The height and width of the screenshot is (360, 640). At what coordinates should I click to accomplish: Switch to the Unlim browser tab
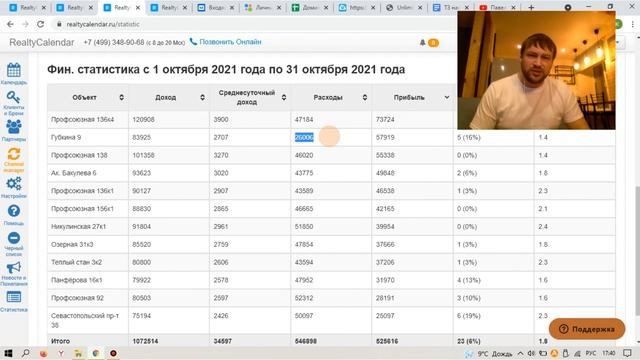[x=403, y=7]
